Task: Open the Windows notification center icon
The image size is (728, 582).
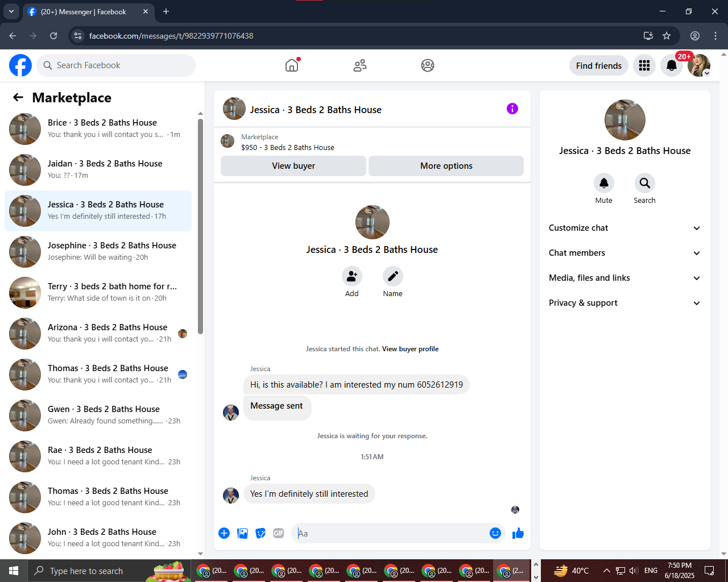Action: [709, 571]
